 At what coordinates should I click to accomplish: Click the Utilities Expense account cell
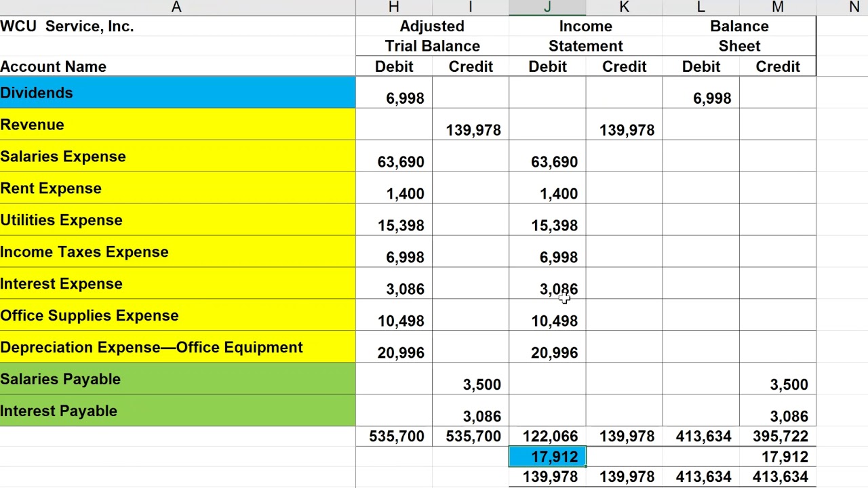pos(177,220)
